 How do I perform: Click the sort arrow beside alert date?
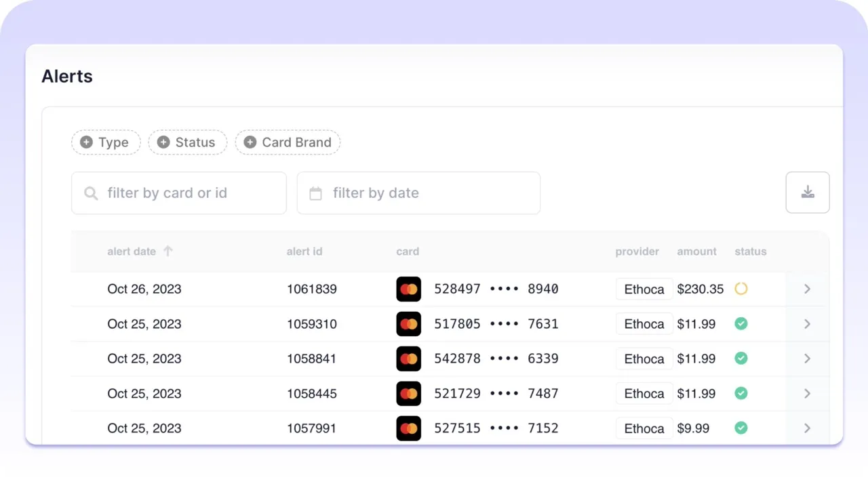click(x=168, y=251)
